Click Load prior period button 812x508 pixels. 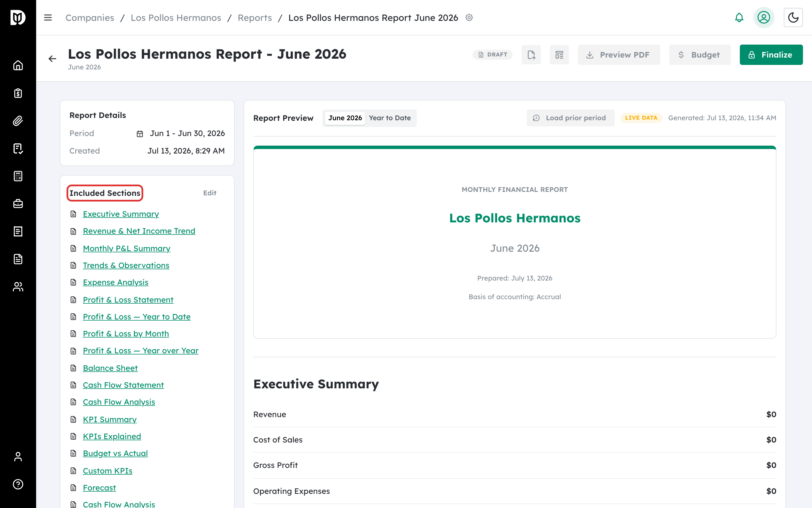(570, 118)
